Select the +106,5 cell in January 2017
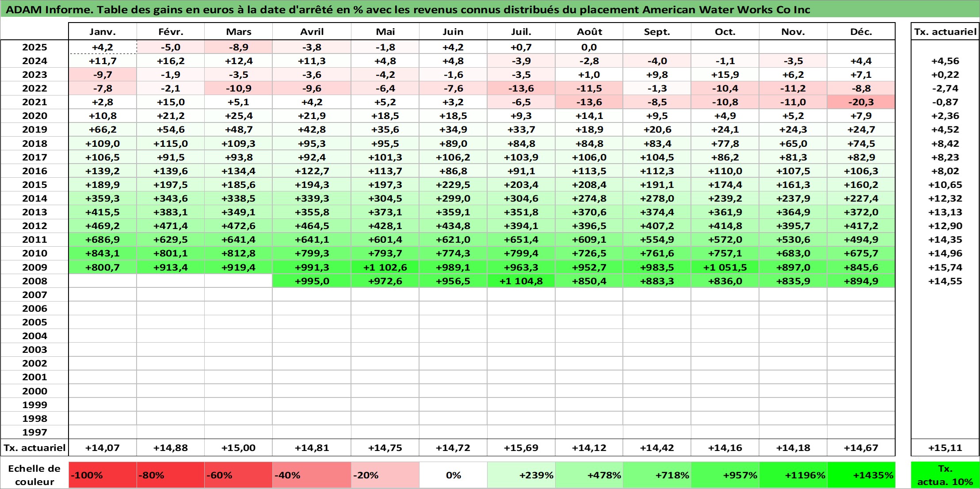 (x=103, y=157)
